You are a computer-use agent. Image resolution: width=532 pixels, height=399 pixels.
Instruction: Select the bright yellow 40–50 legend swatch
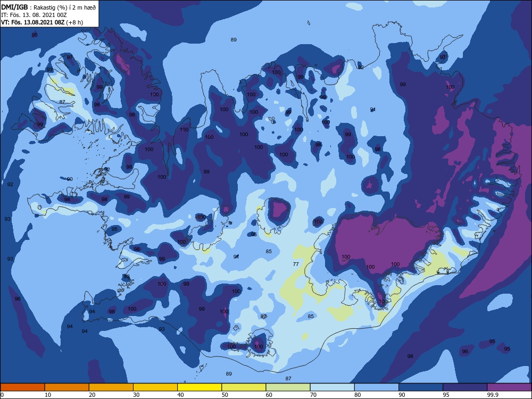[199, 387]
